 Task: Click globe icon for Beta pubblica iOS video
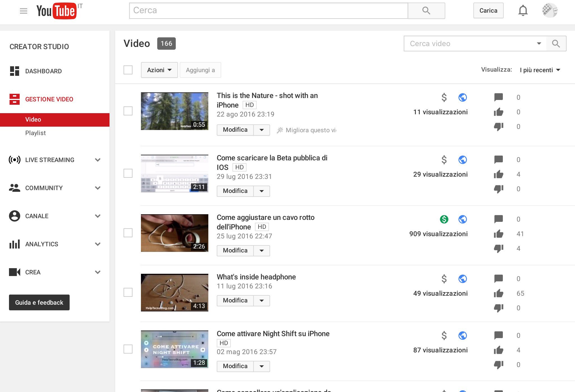click(463, 160)
